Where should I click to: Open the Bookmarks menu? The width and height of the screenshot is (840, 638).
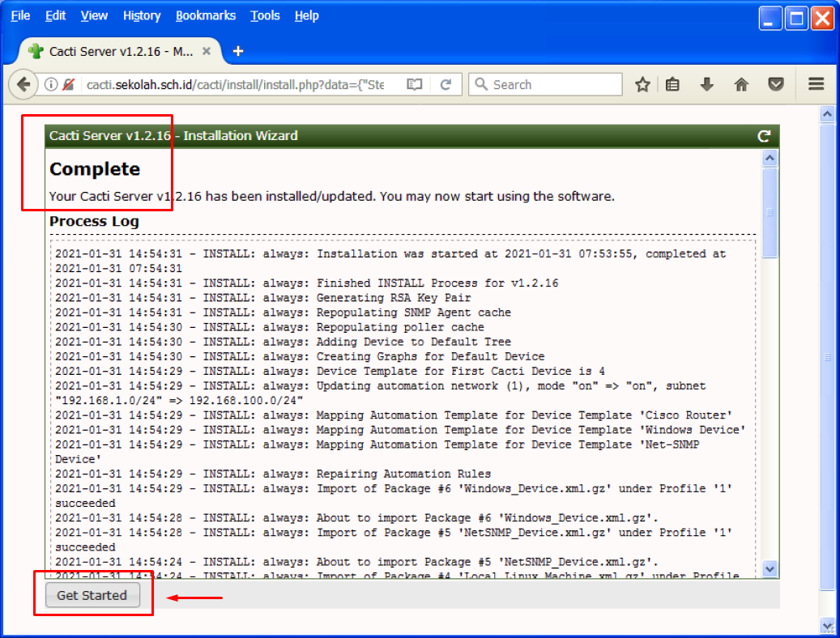point(206,15)
